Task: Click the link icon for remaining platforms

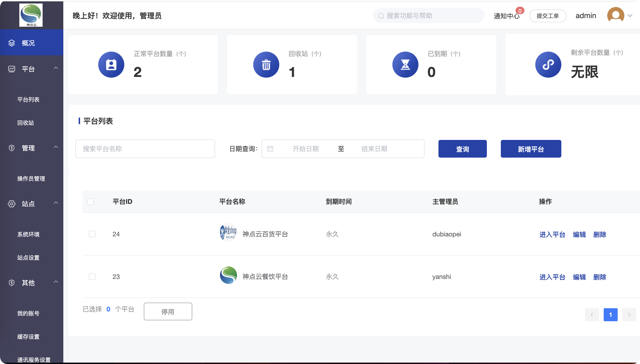Action: click(x=548, y=65)
